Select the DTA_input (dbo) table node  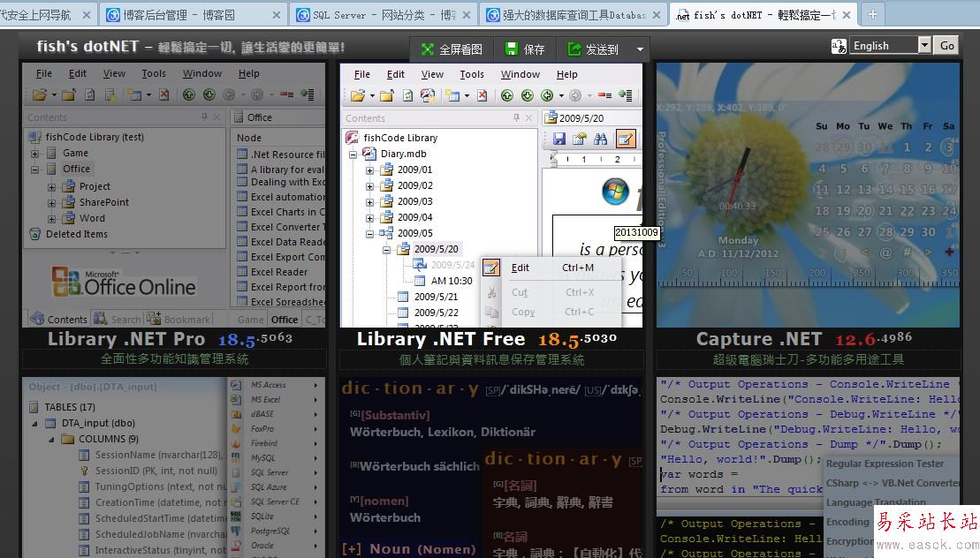pos(98,423)
